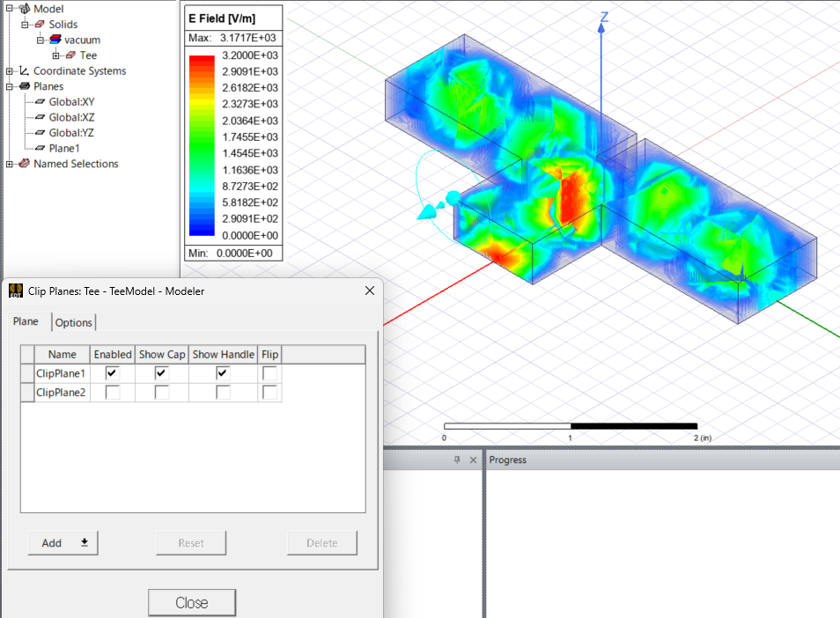Click the Model tree icon

[x=24, y=9]
